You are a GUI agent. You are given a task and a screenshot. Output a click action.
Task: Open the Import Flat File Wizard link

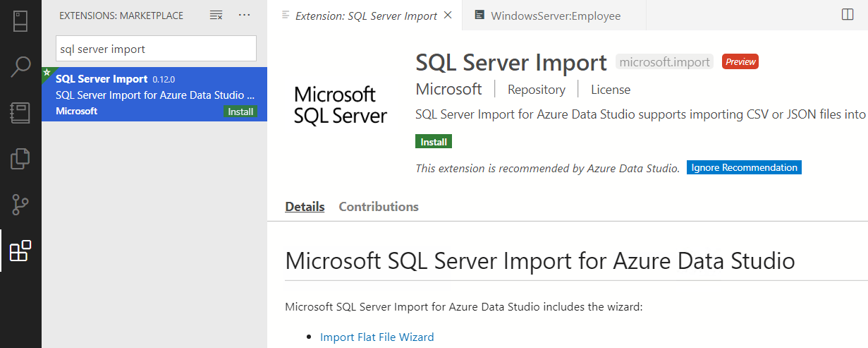pyautogui.click(x=377, y=337)
